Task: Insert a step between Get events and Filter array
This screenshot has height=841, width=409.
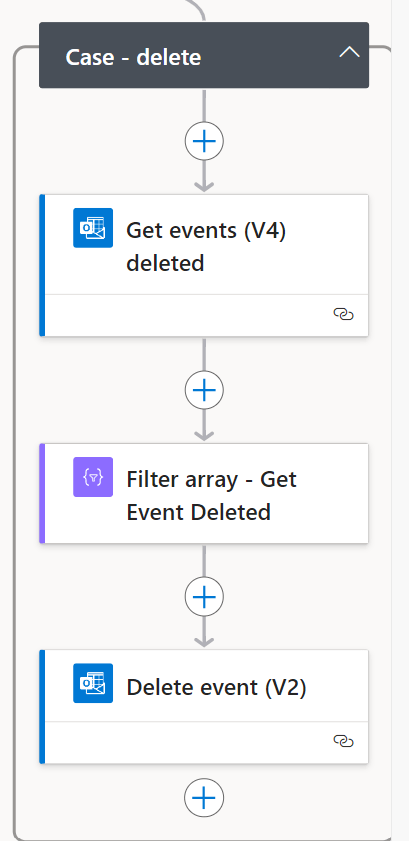Action: tap(204, 390)
